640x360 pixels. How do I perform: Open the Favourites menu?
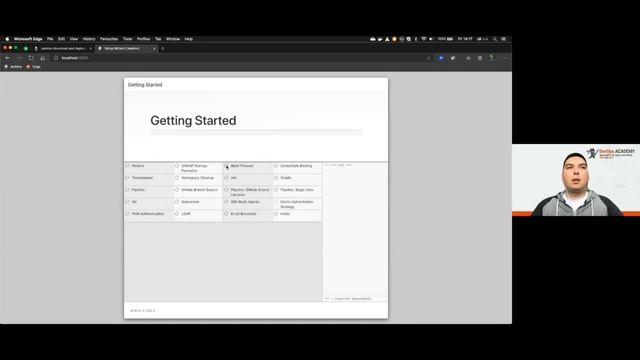(x=109, y=39)
